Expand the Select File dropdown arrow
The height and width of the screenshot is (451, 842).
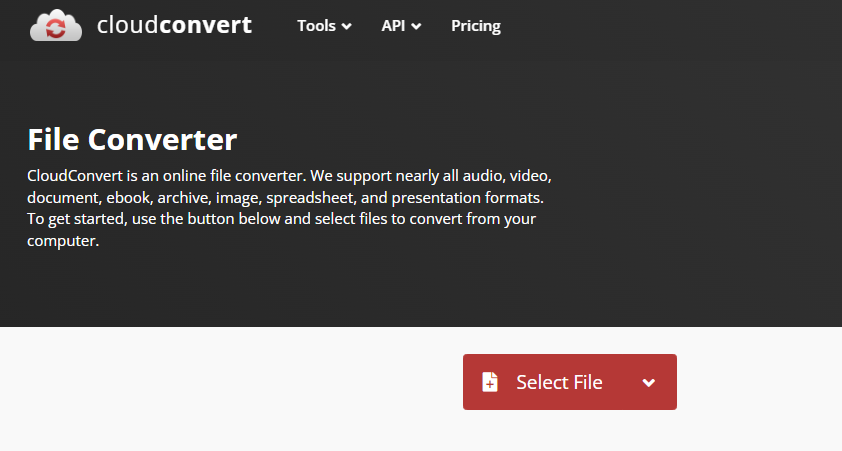point(649,383)
